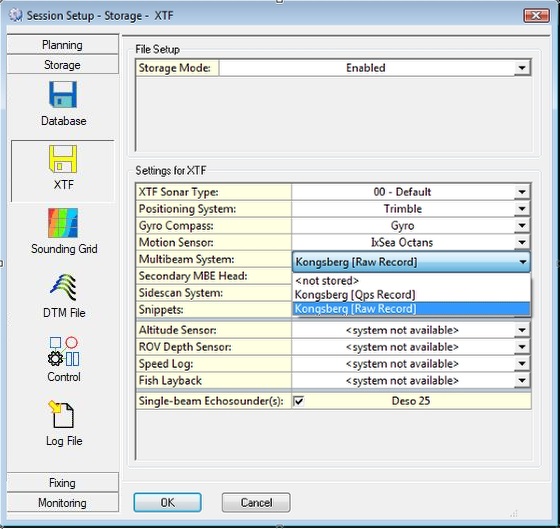Viewport: 560px width, 529px height.
Task: Open the Database storage icon
Action: pos(63,95)
